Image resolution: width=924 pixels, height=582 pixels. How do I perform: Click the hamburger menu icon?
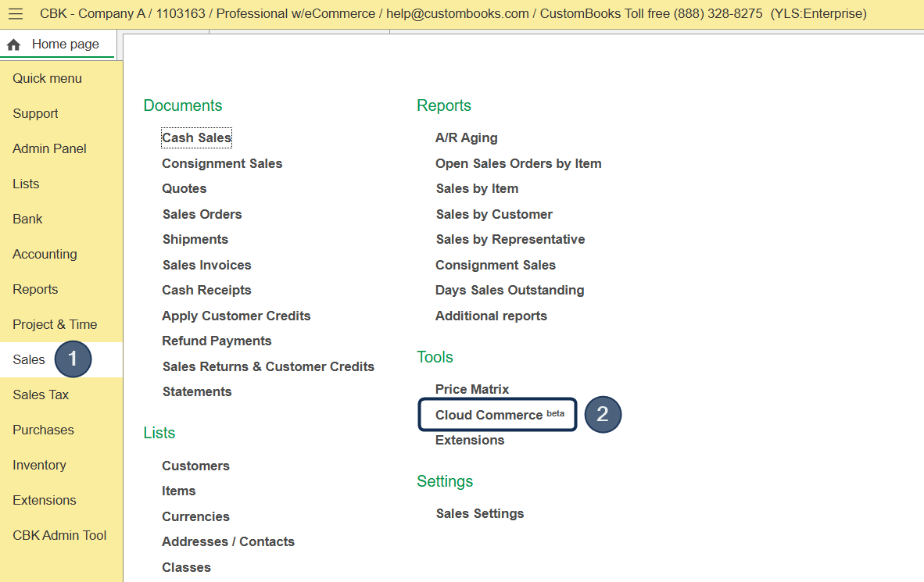pos(16,14)
